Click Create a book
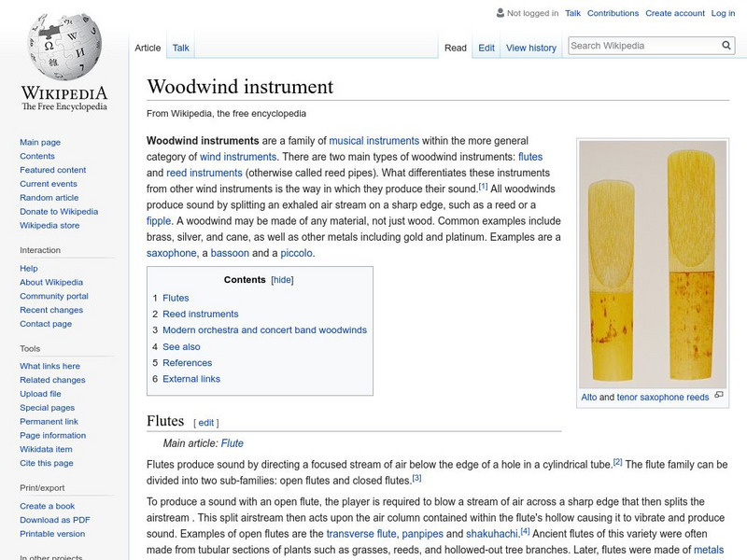The height and width of the screenshot is (560, 747). click(x=48, y=506)
